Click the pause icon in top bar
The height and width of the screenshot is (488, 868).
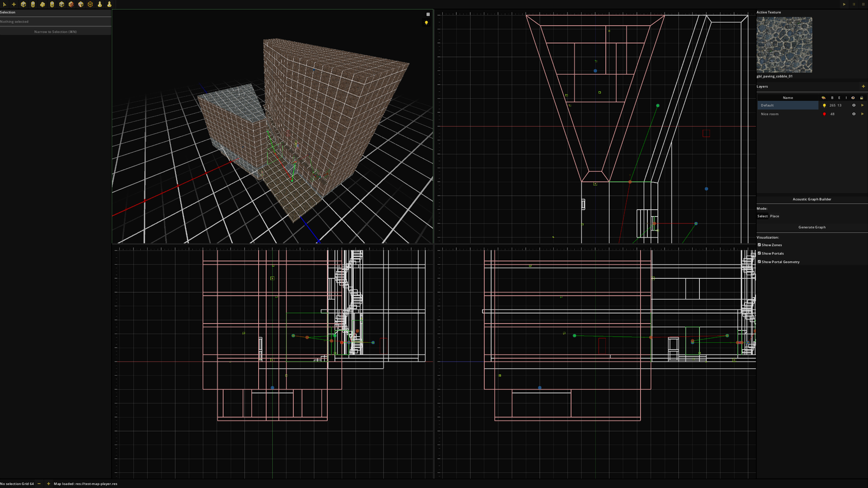click(854, 4)
